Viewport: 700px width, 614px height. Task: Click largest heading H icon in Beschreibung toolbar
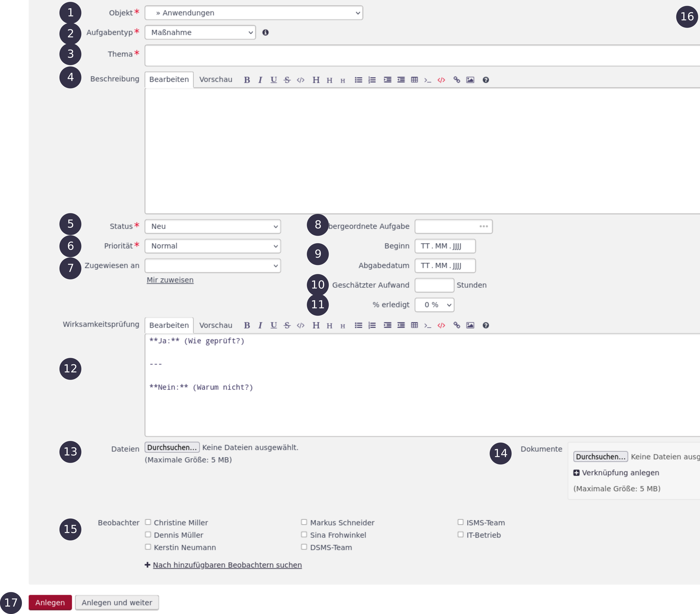tap(316, 80)
